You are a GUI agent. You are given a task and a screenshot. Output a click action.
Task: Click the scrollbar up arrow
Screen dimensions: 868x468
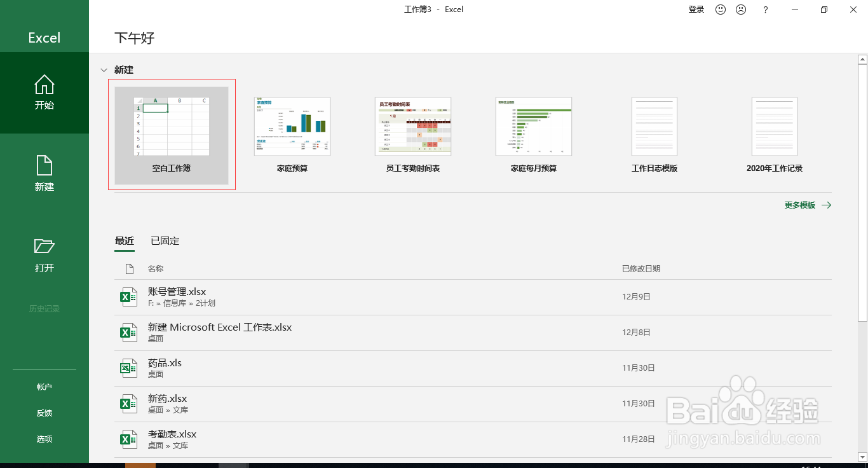pyautogui.click(x=862, y=60)
